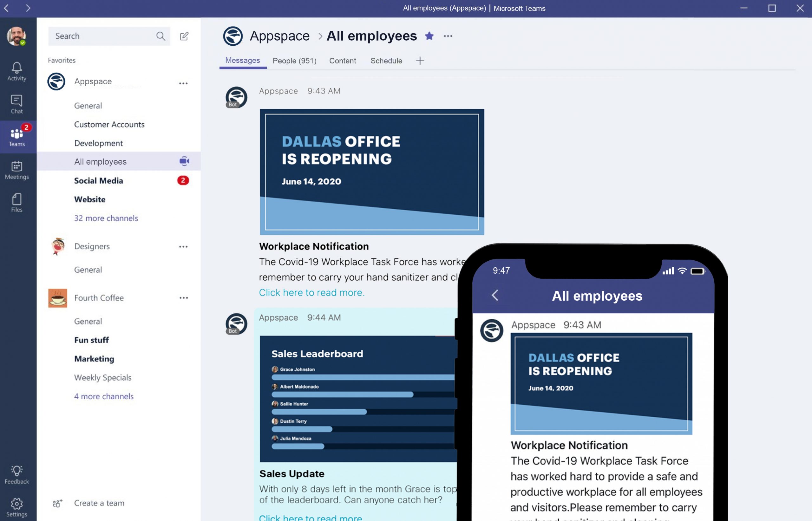Viewport: 812px width, 521px height.
Task: Click the Appspace team logo in sidebar
Action: pos(56,81)
